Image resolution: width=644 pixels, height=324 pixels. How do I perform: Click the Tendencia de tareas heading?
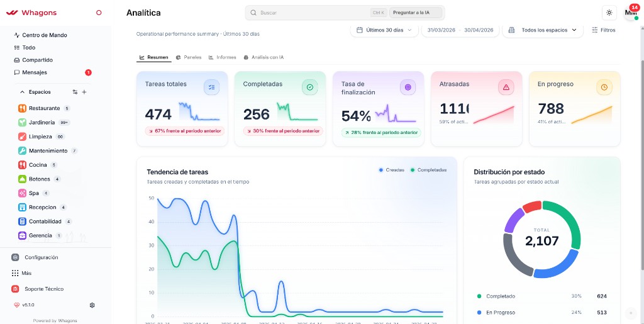point(177,172)
